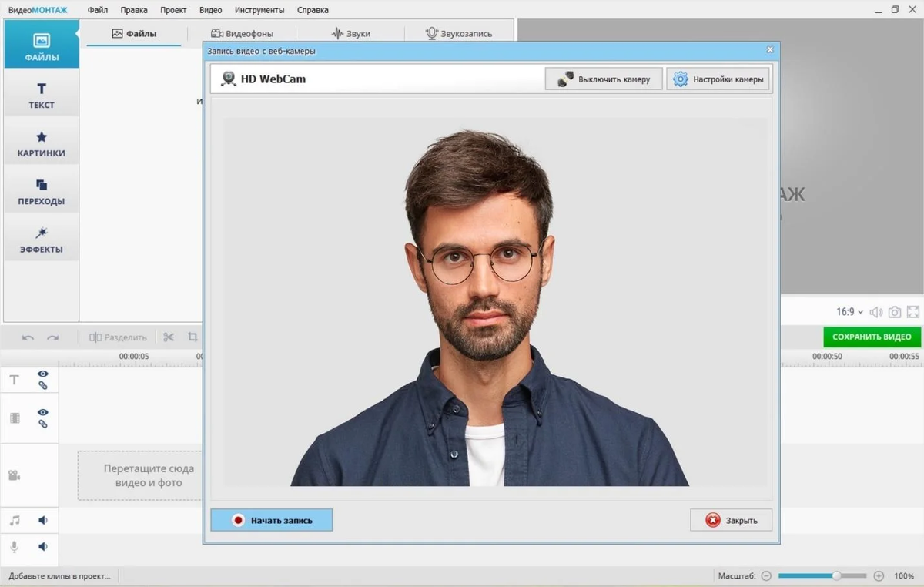Click Выключить камеру button
The image size is (924, 587).
(604, 79)
